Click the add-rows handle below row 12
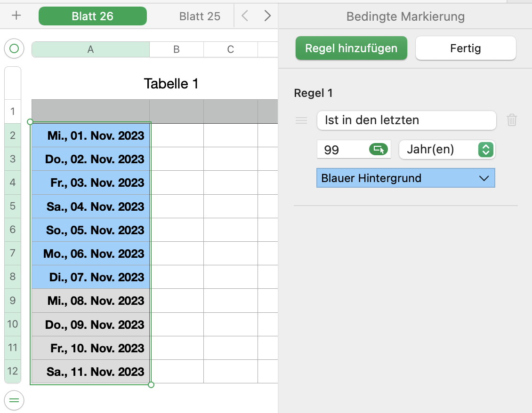The height and width of the screenshot is (413, 532). pos(14,401)
